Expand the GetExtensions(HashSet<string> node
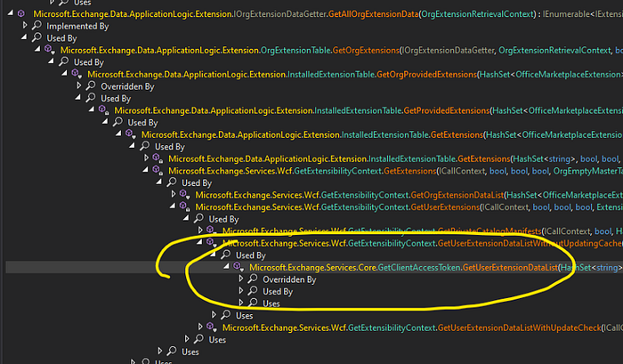This screenshot has height=364, width=623. (x=146, y=158)
